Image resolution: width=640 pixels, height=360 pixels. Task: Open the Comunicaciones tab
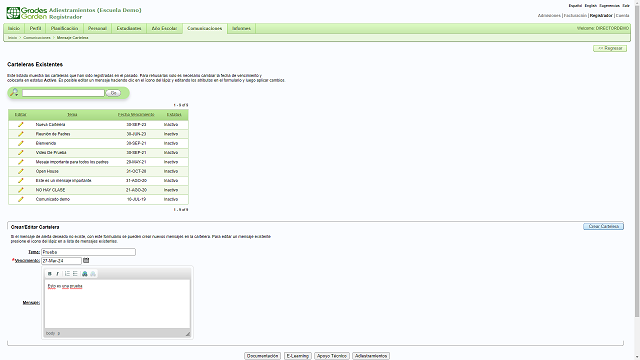pos(204,29)
